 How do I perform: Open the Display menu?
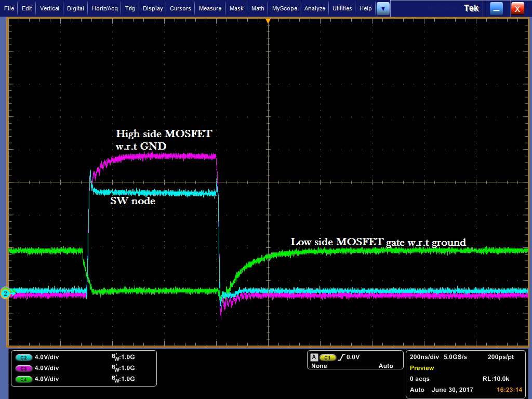[x=153, y=8]
